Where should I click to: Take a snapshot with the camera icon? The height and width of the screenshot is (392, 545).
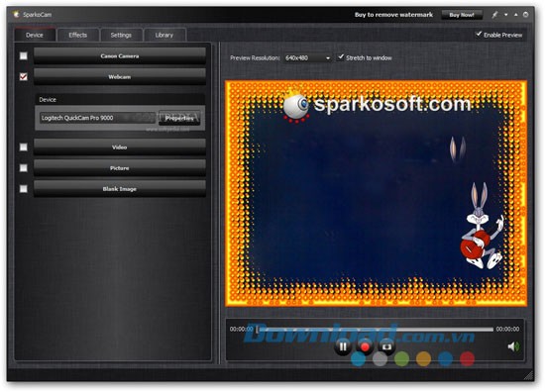coord(386,346)
